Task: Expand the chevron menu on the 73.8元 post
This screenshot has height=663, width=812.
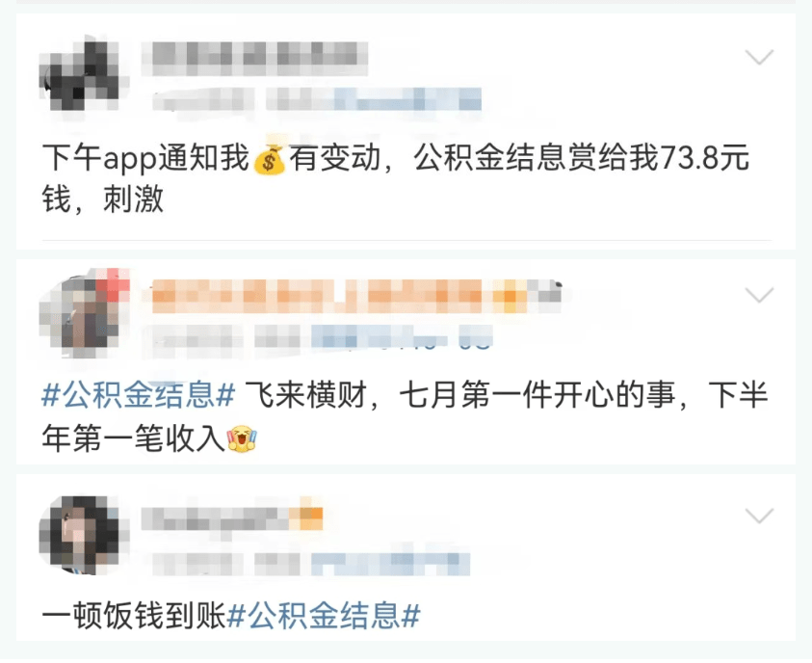Action: point(759,57)
